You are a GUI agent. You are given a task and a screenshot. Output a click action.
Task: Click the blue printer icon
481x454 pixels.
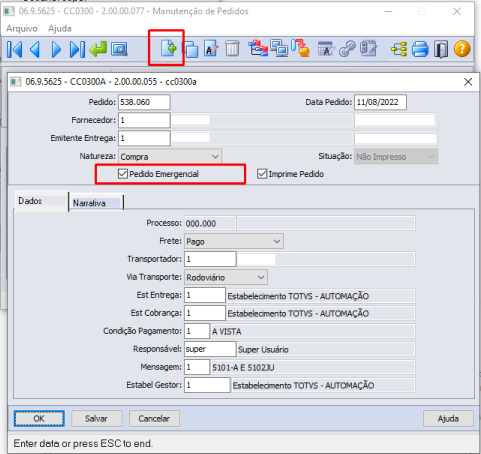tap(420, 49)
